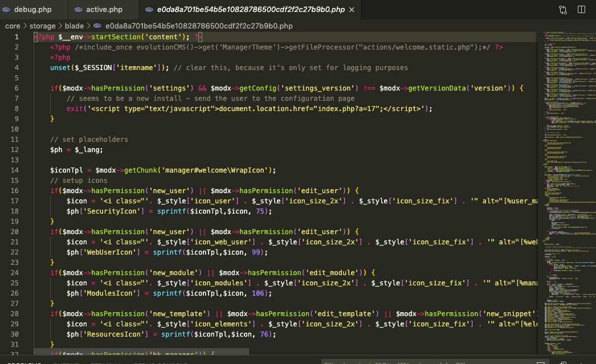Split the editor to the right

pyautogui.click(x=581, y=10)
